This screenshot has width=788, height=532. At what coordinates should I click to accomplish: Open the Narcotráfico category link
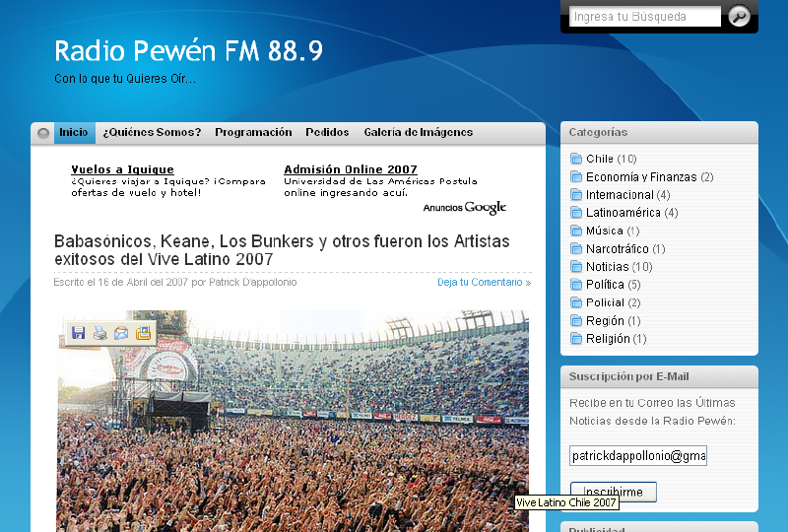pos(618,249)
